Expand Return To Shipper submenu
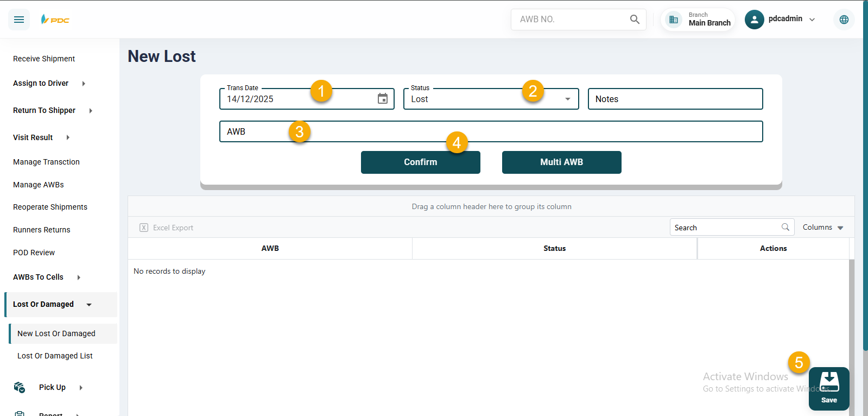 [x=91, y=111]
